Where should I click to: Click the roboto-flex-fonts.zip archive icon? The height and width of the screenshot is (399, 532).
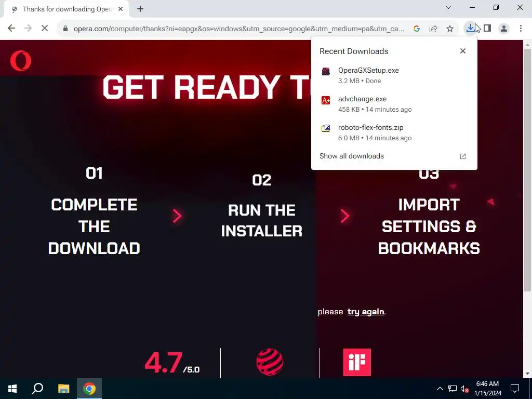coord(326,128)
